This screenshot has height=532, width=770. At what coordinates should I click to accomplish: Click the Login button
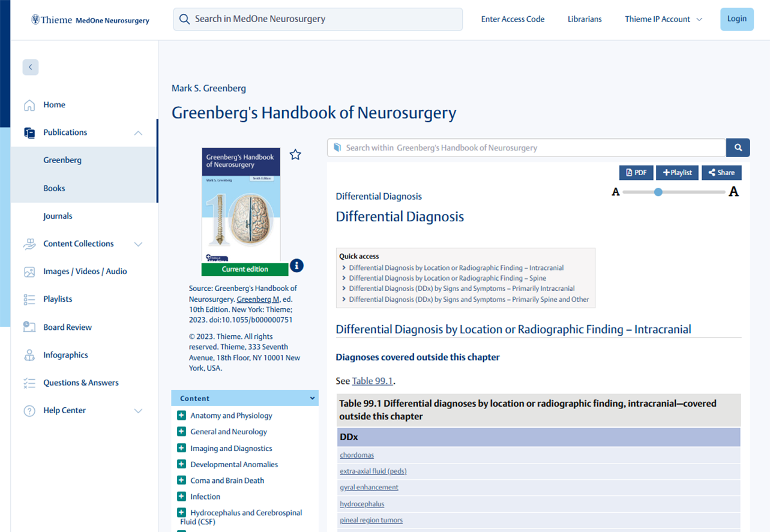[x=736, y=19]
